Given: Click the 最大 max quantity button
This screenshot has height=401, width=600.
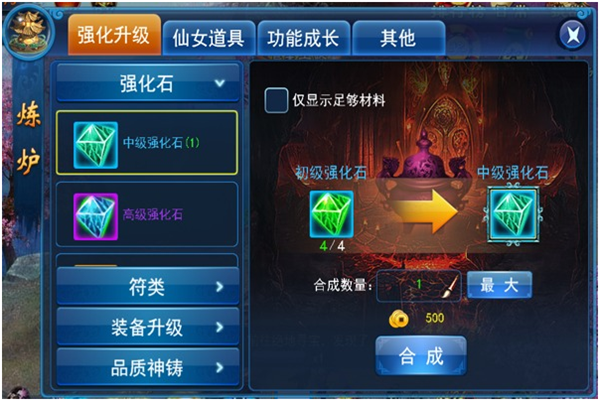Looking at the screenshot, I should [499, 285].
